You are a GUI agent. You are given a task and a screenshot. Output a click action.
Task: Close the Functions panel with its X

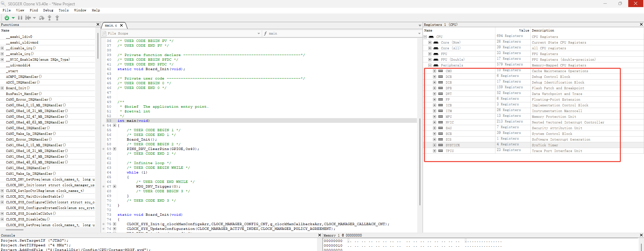coord(98,24)
